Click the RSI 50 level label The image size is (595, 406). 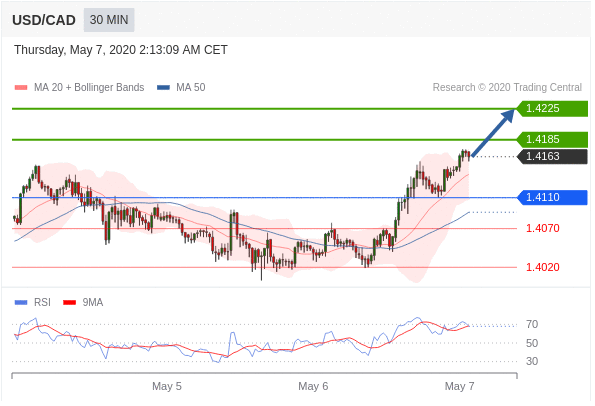point(532,343)
